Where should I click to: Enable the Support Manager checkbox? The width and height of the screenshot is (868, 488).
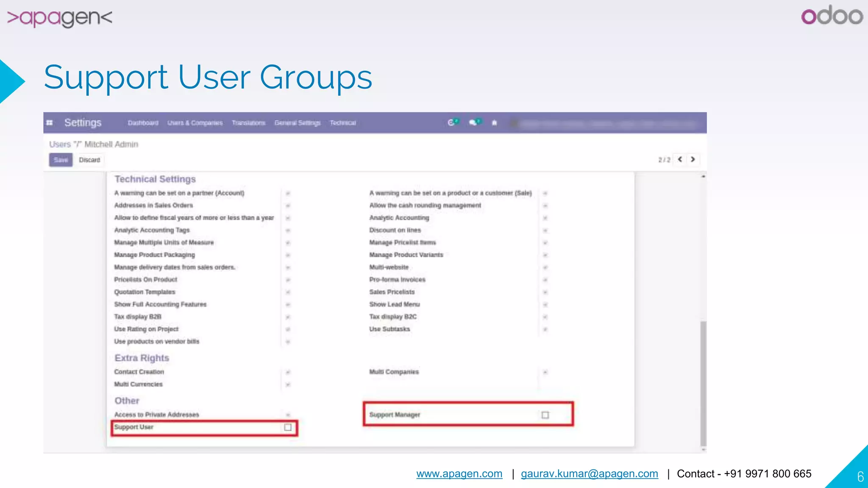545,415
